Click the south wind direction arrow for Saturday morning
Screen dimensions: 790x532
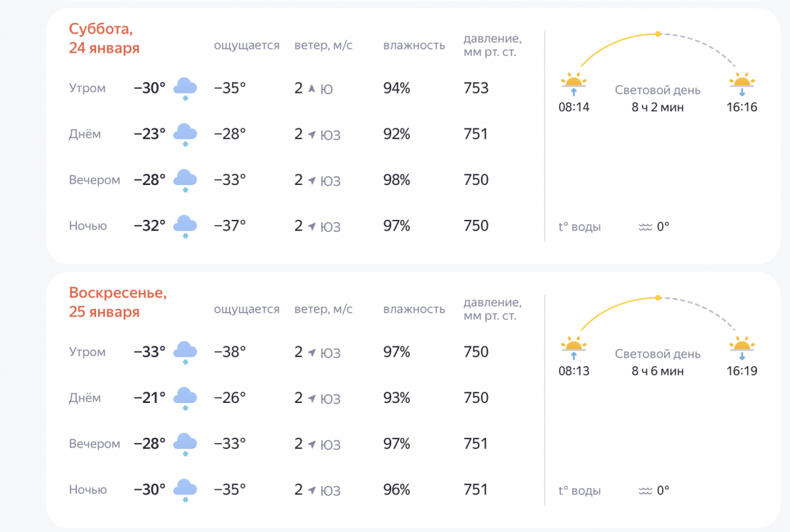(x=310, y=88)
